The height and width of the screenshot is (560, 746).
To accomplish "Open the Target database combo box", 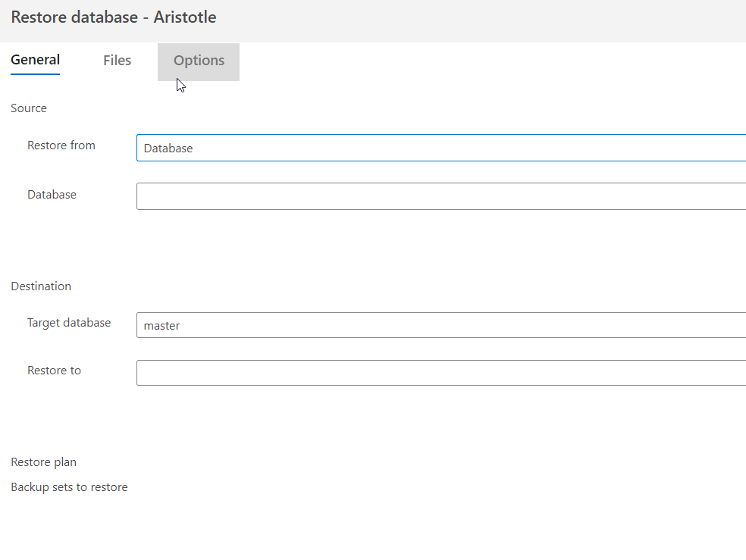I will tap(440, 325).
